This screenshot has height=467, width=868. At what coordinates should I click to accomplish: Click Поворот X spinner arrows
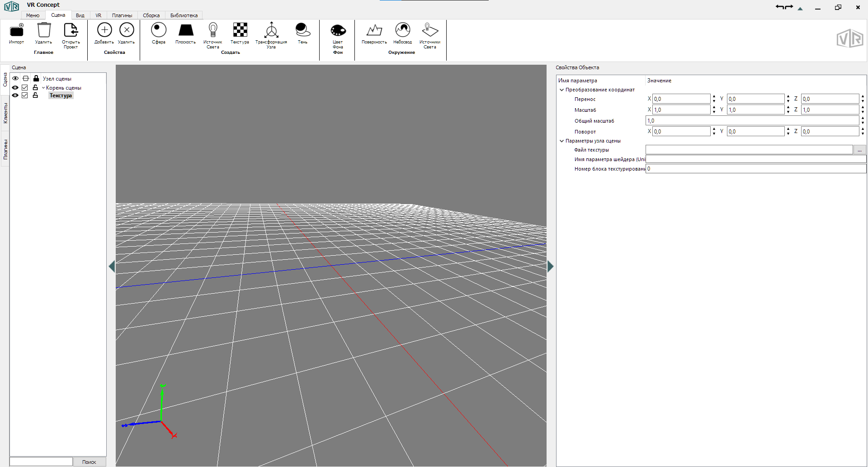(714, 131)
